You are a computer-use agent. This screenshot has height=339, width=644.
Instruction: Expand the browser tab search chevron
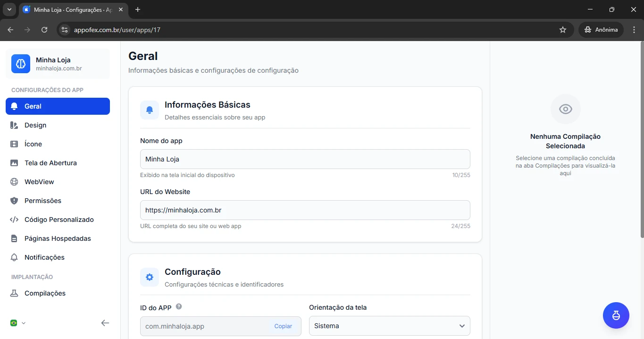pos(9,9)
